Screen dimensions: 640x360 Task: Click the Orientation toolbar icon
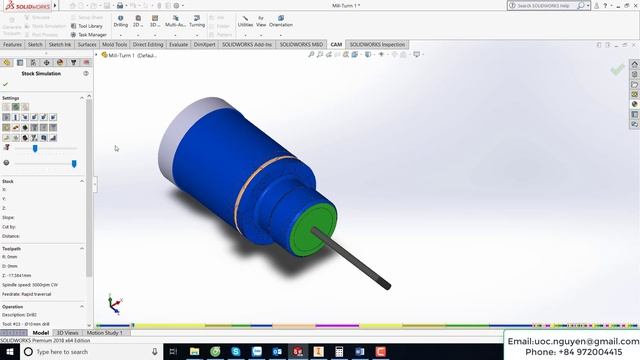coord(281,21)
